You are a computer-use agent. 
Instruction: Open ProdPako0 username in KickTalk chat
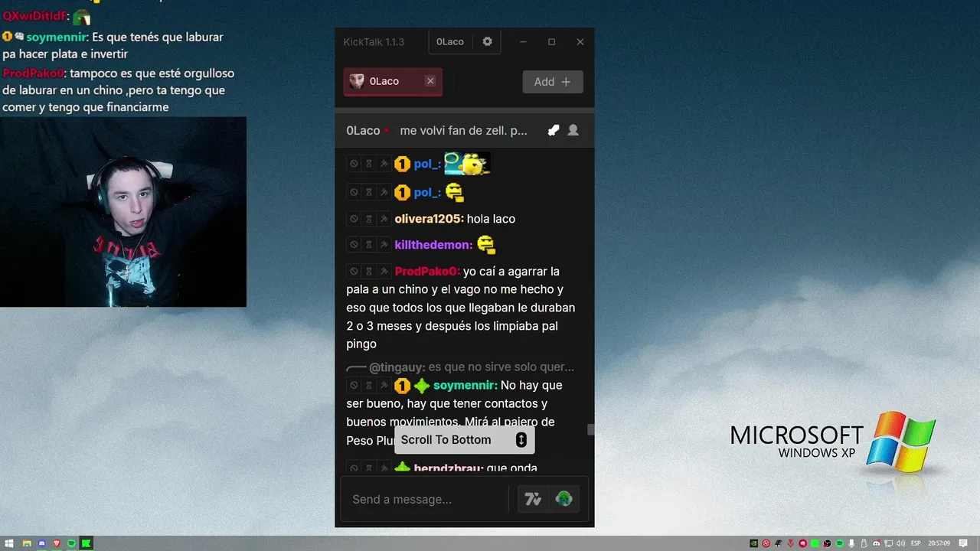[427, 272]
